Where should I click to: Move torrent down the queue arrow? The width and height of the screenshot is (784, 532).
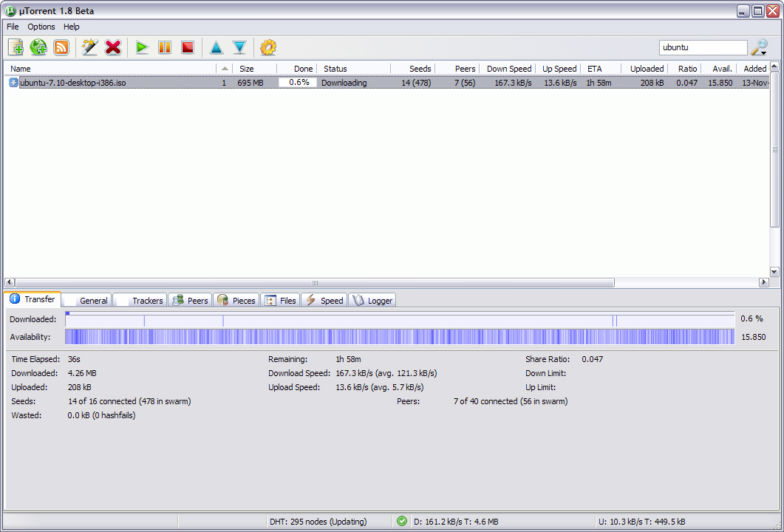239,47
